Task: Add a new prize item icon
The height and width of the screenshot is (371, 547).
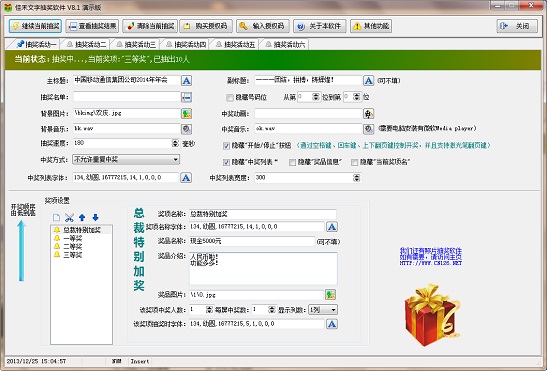Action: pyautogui.click(x=56, y=218)
